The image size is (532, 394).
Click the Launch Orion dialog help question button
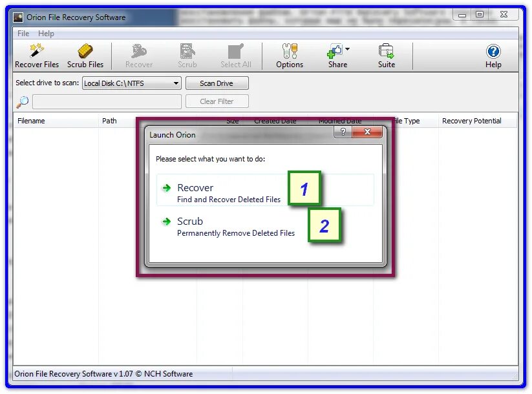[x=343, y=132]
